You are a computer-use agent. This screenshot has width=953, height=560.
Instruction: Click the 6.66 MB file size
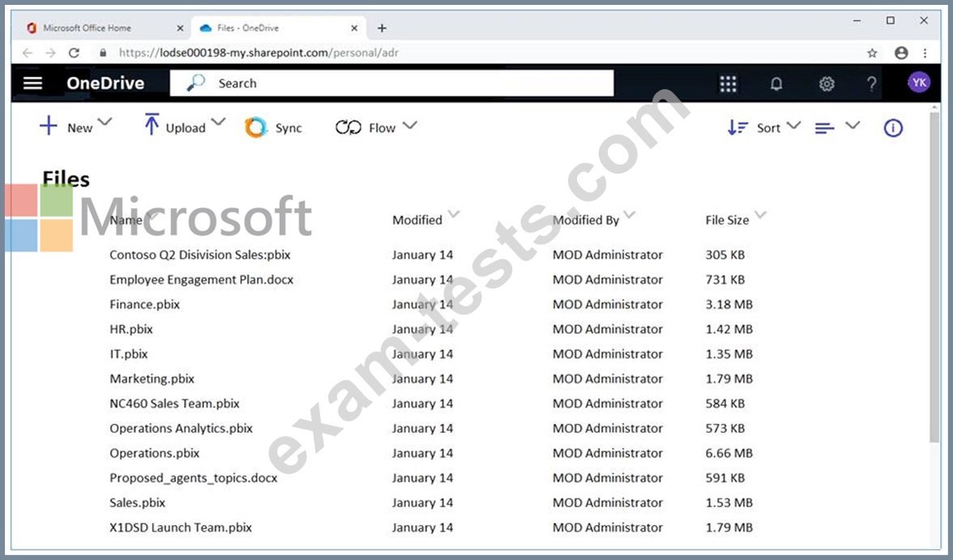coord(729,453)
